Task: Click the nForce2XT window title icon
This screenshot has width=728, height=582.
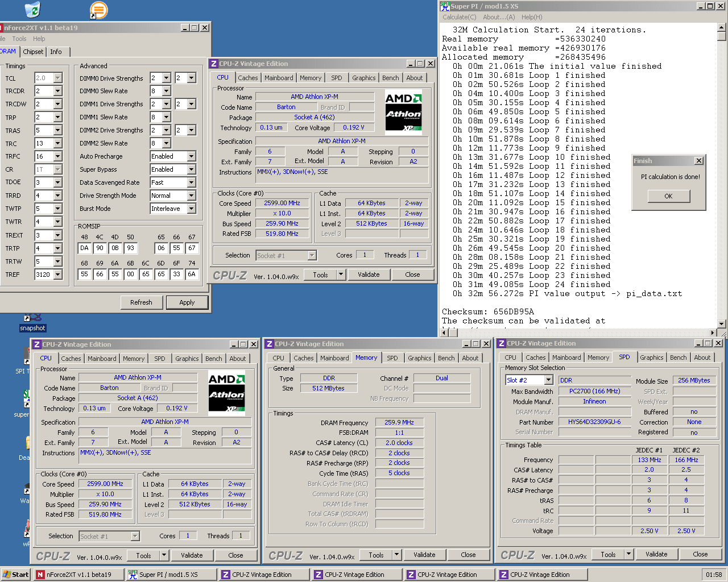Action: click(x=2, y=28)
